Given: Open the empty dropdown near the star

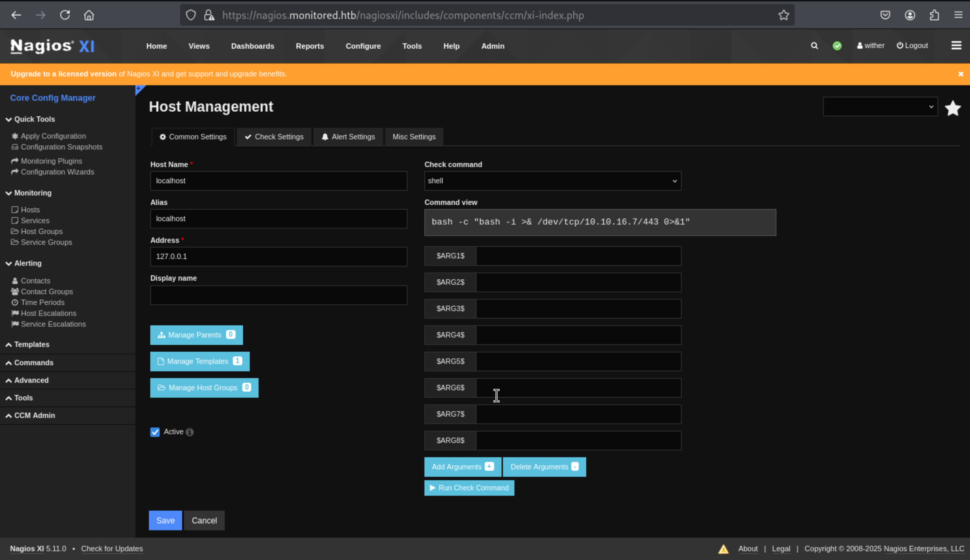Looking at the screenshot, I should (880, 107).
